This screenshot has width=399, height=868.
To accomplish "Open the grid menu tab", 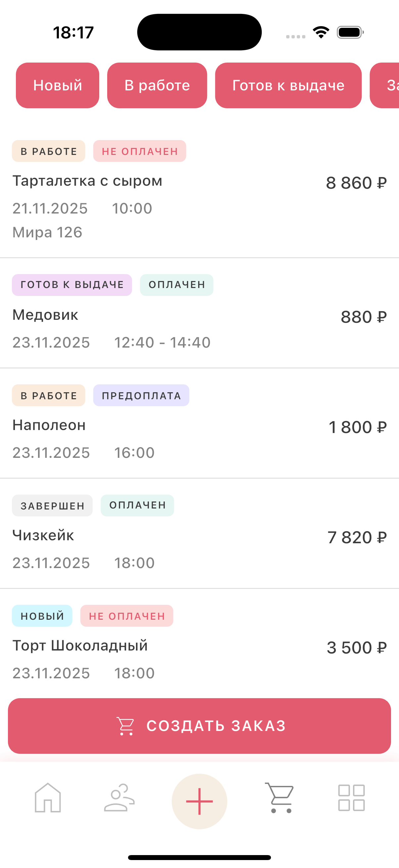I will coord(351,798).
